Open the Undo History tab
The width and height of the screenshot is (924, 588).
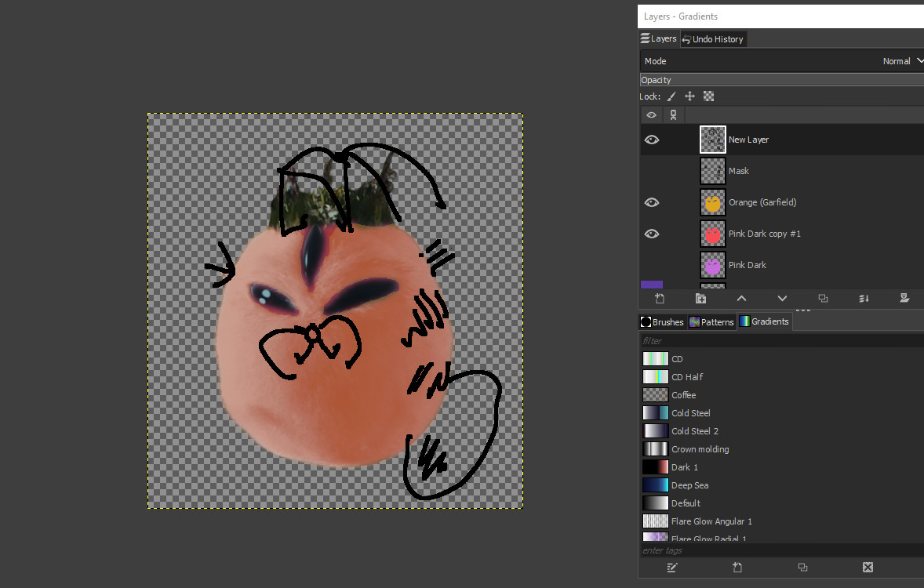pos(713,39)
